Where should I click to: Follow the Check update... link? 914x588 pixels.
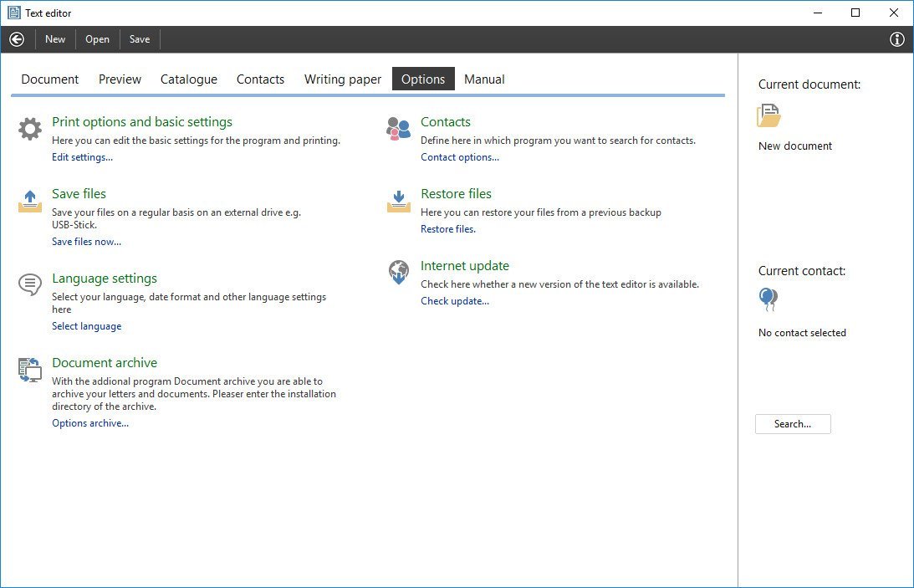455,301
